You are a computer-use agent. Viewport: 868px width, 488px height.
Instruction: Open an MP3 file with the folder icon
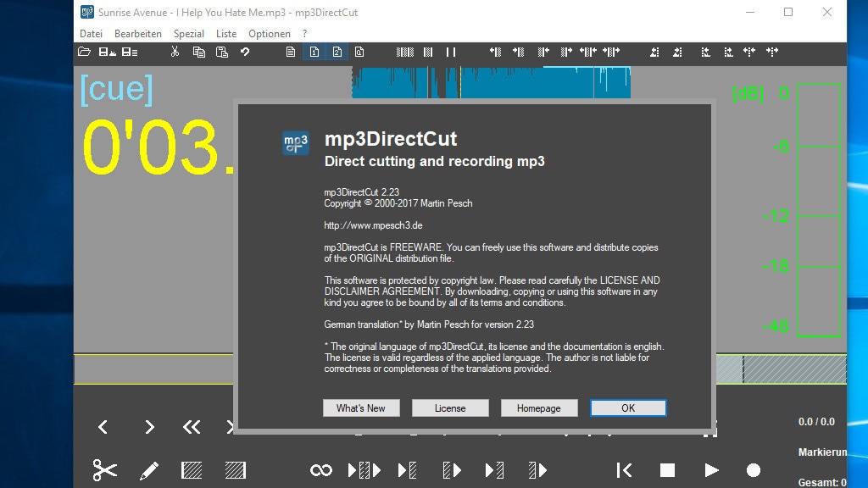point(84,52)
